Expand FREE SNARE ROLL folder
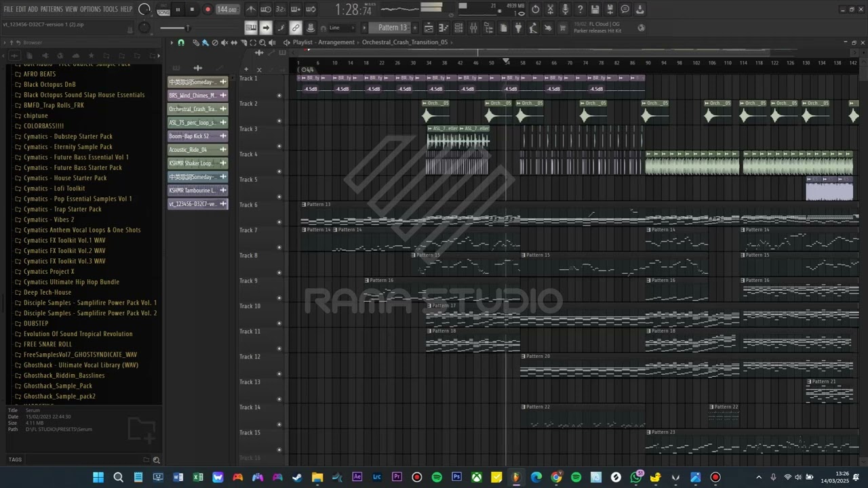The width and height of the screenshot is (868, 488). tap(47, 344)
